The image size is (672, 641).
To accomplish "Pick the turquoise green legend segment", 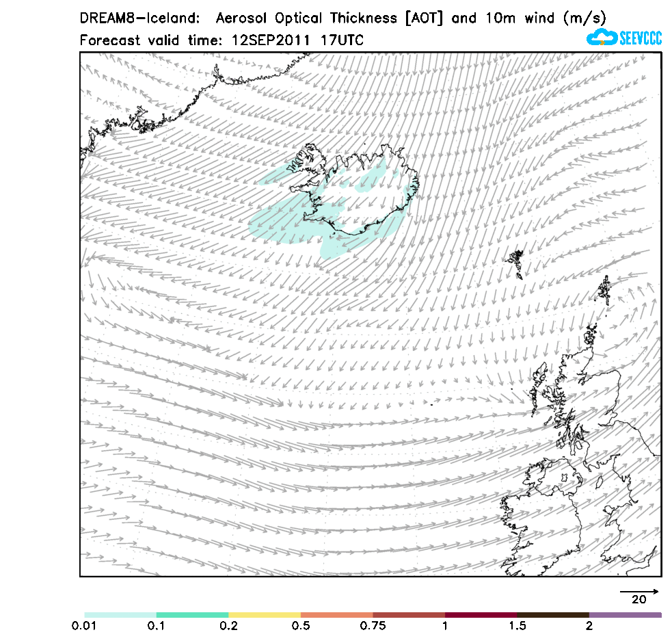I will 192,615.
